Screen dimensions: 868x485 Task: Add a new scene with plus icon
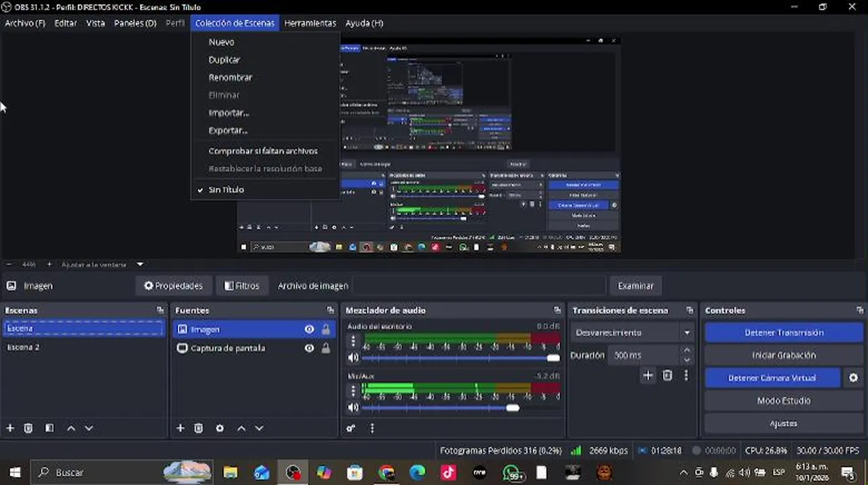pos(10,428)
